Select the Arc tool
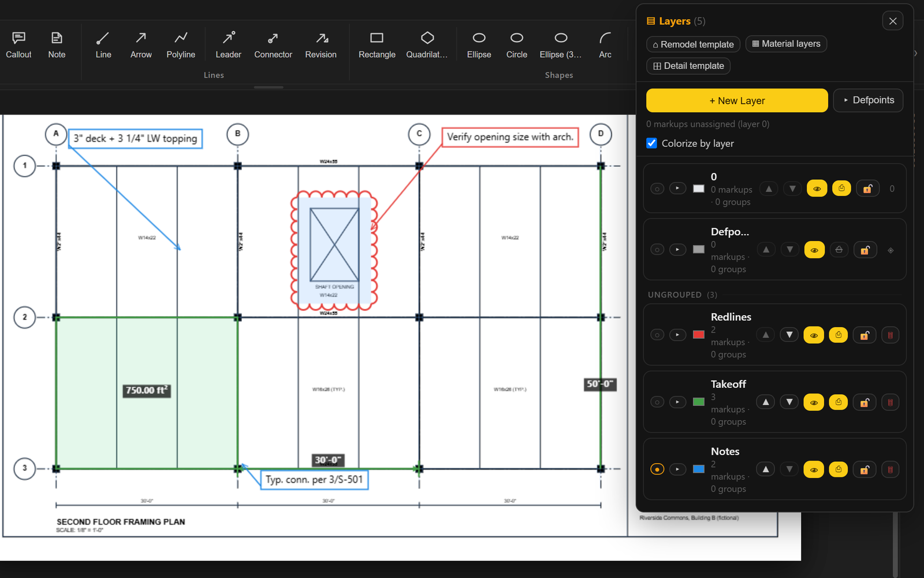The height and width of the screenshot is (578, 924). 605,45
